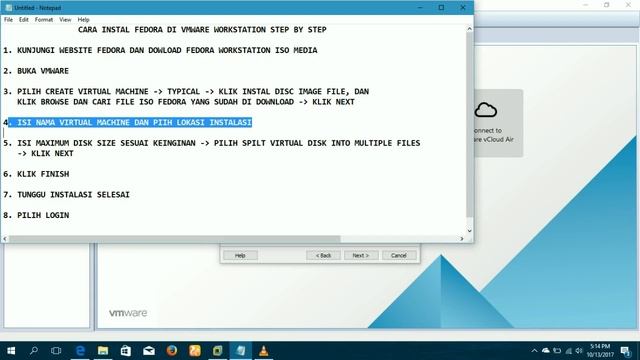Launch Firefox from taskbar
The height and width of the screenshot is (360, 640).
[x=172, y=351]
